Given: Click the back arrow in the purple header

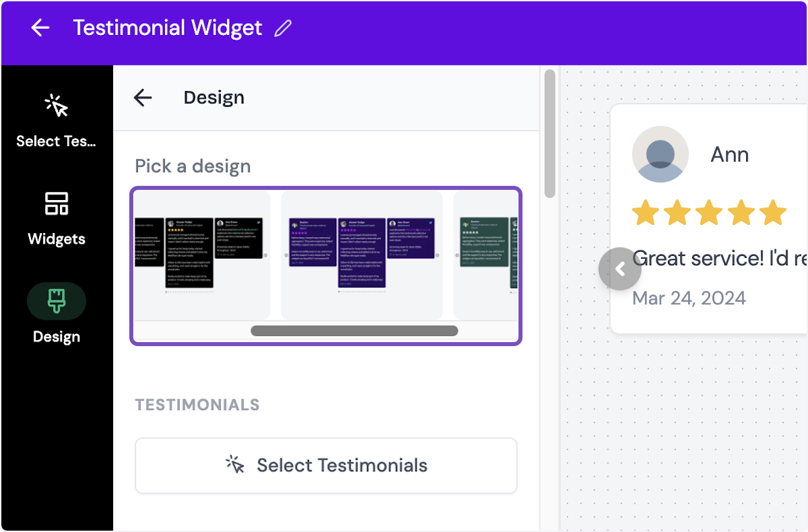Looking at the screenshot, I should tap(40, 28).
